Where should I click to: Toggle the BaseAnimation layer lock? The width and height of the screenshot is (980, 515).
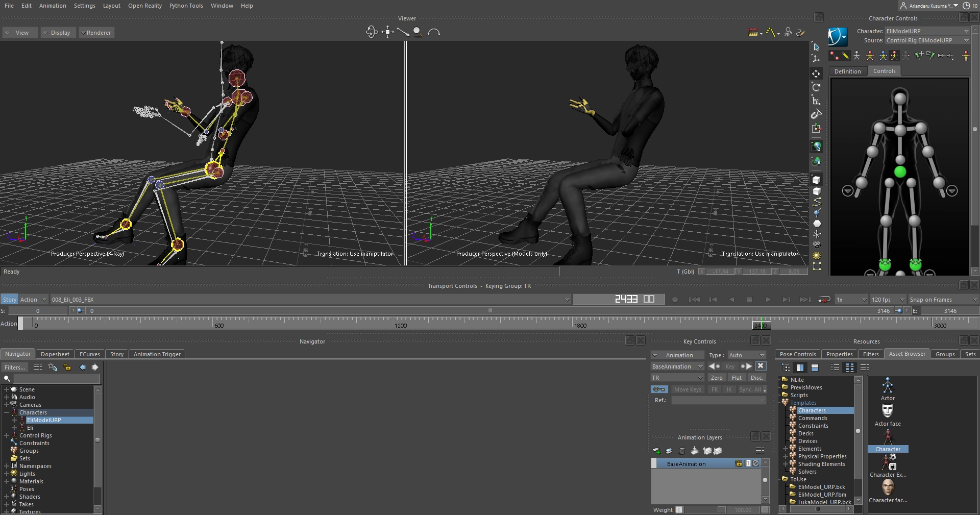739,463
